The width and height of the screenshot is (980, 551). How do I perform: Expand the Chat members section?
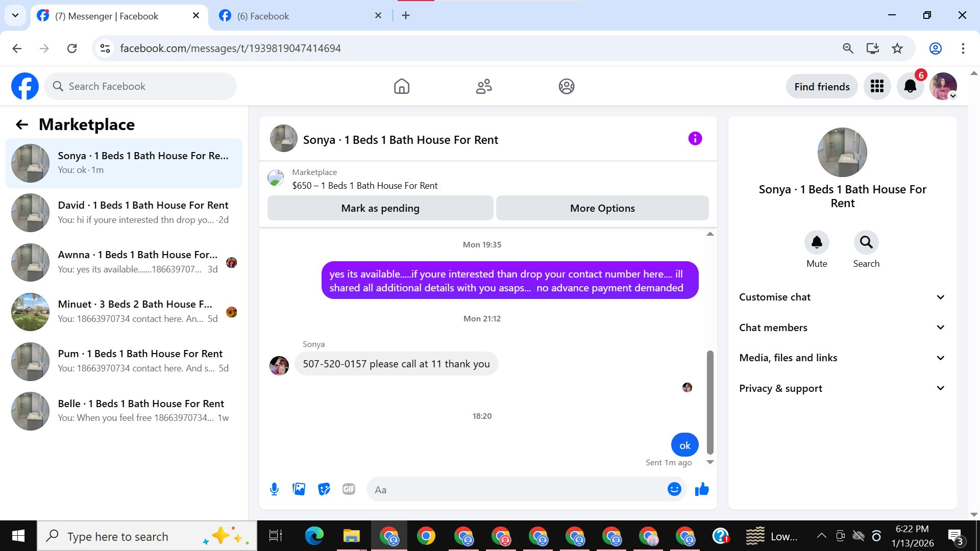click(x=842, y=328)
